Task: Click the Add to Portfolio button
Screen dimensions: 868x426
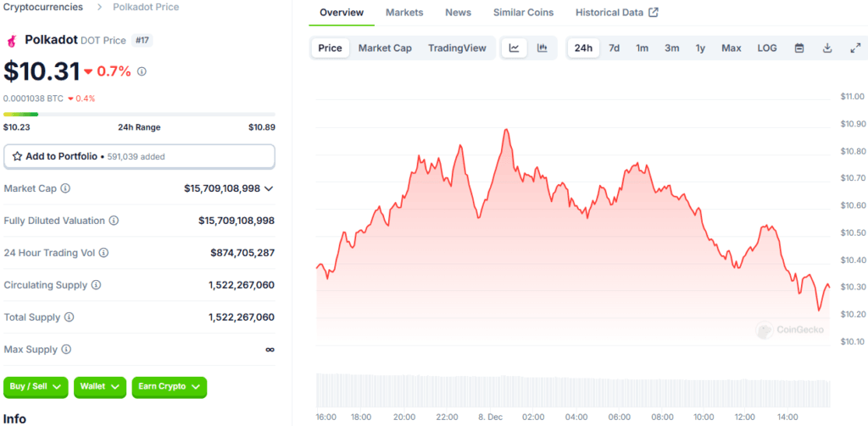Action: [140, 156]
